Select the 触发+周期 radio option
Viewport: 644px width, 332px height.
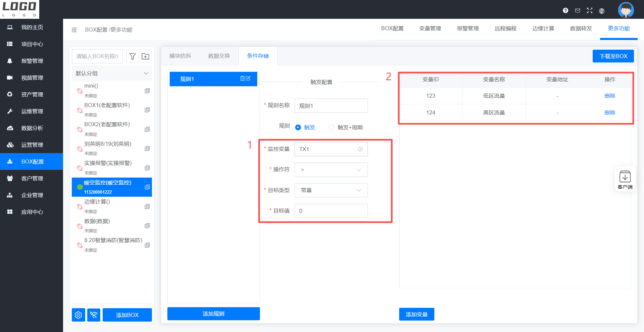coord(331,128)
